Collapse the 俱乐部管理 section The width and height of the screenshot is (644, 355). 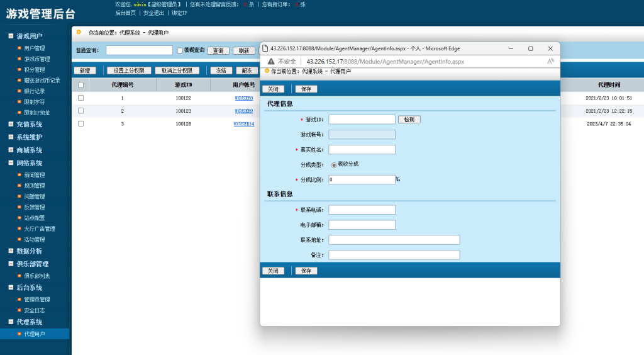11,264
